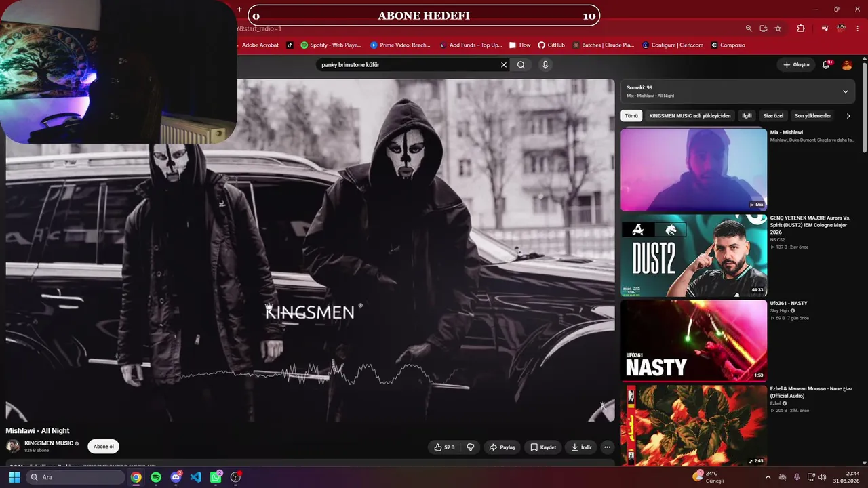Open the Ufo361 - NASTY video thumbnail
The height and width of the screenshot is (488, 868).
[x=694, y=341]
